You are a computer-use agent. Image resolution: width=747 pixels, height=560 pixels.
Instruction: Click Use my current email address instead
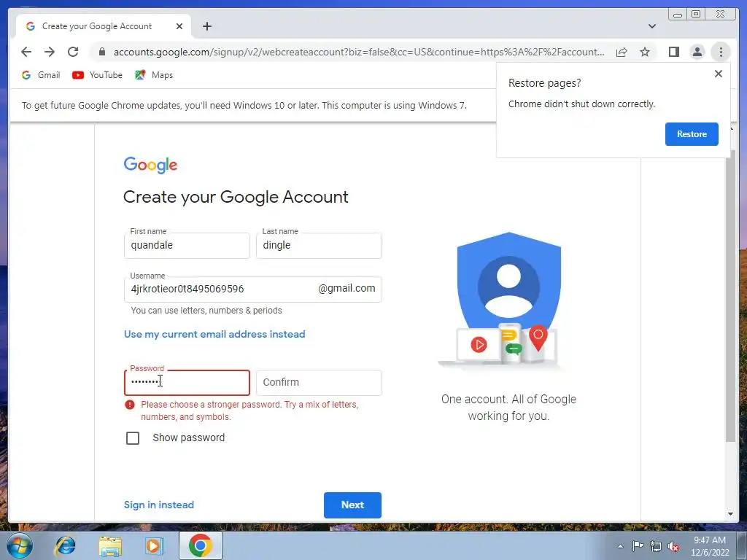pos(214,334)
